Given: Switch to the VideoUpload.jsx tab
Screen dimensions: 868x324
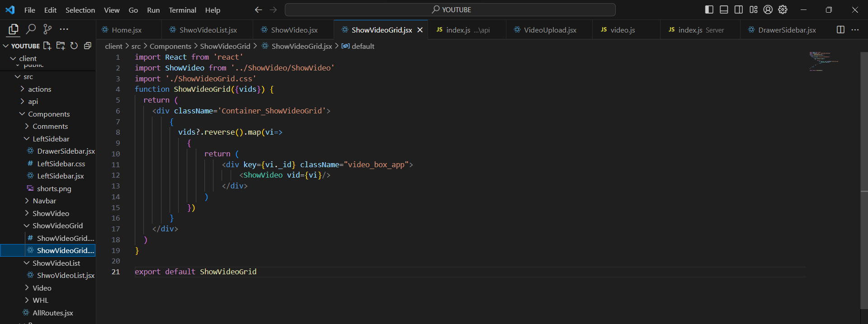Looking at the screenshot, I should tap(550, 30).
